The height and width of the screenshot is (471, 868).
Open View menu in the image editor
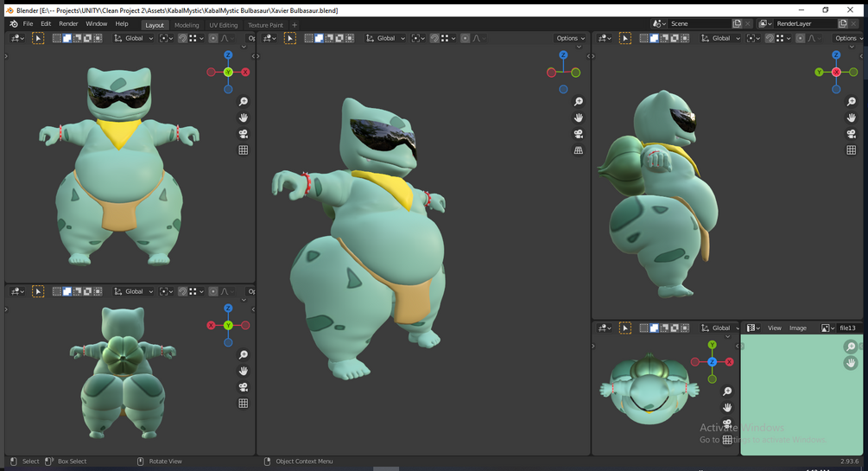click(775, 328)
